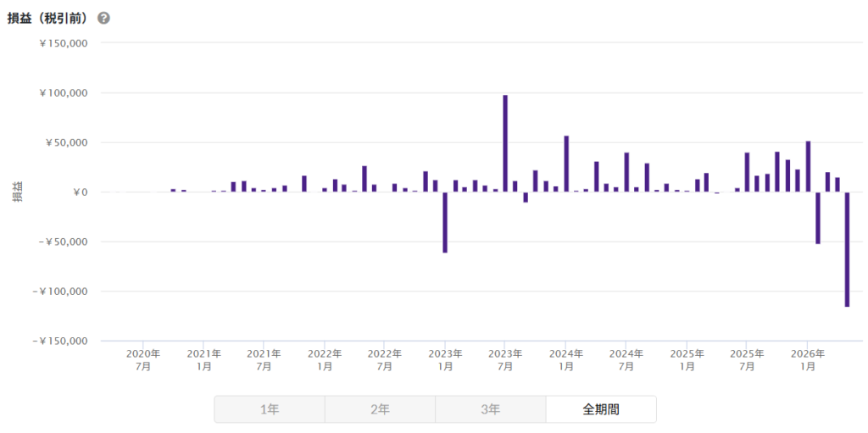The width and height of the screenshot is (868, 433).
Task: Switch to the 3年 period tab
Action: coord(491,410)
